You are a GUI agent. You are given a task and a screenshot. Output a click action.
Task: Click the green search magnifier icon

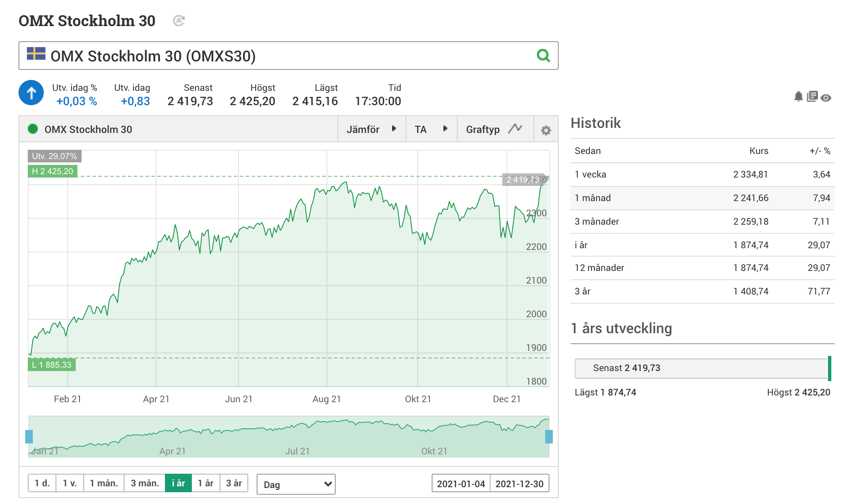(543, 55)
